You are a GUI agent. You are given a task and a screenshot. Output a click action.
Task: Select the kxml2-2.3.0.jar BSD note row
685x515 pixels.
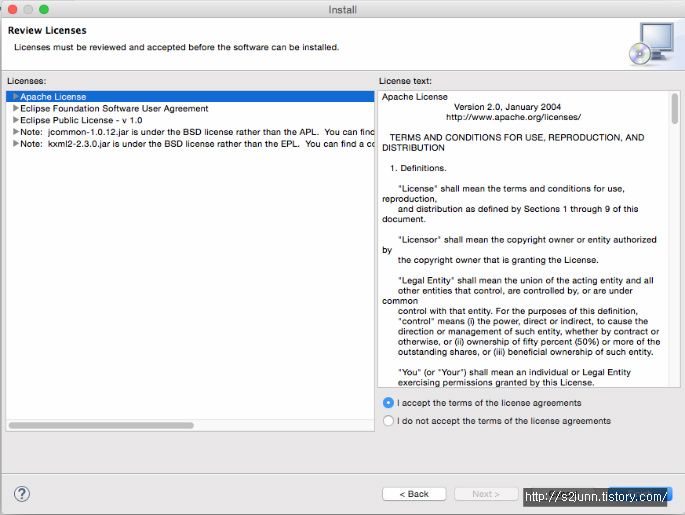[190, 144]
